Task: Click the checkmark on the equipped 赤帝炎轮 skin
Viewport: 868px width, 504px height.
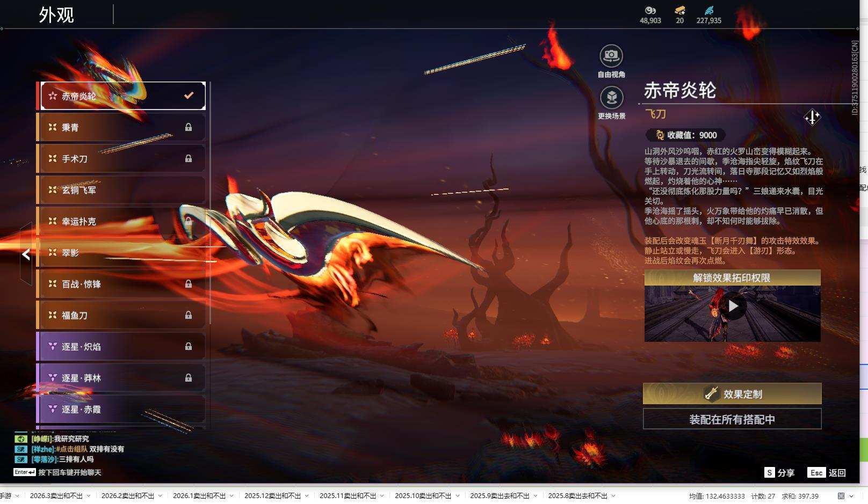Action: click(188, 95)
